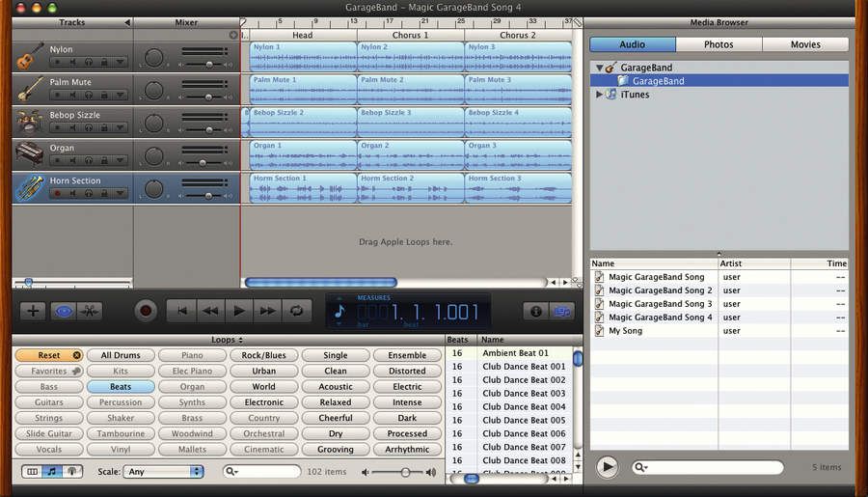Switch loop browser to musical button view
868x497 pixels.
[x=52, y=472]
